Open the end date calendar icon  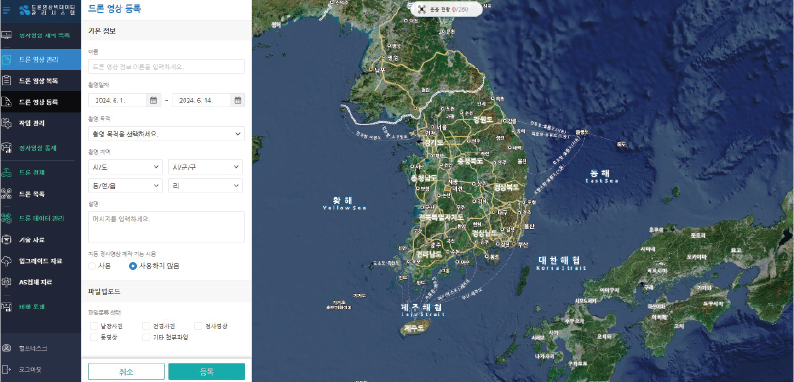[237, 100]
